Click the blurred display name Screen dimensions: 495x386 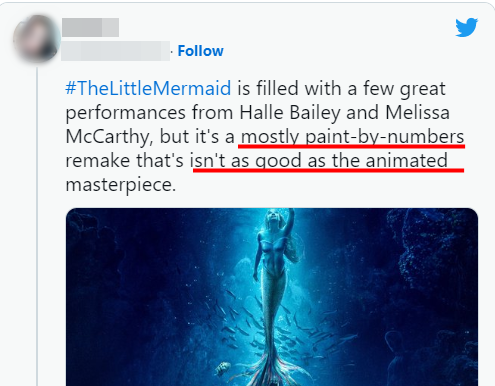tap(90, 27)
